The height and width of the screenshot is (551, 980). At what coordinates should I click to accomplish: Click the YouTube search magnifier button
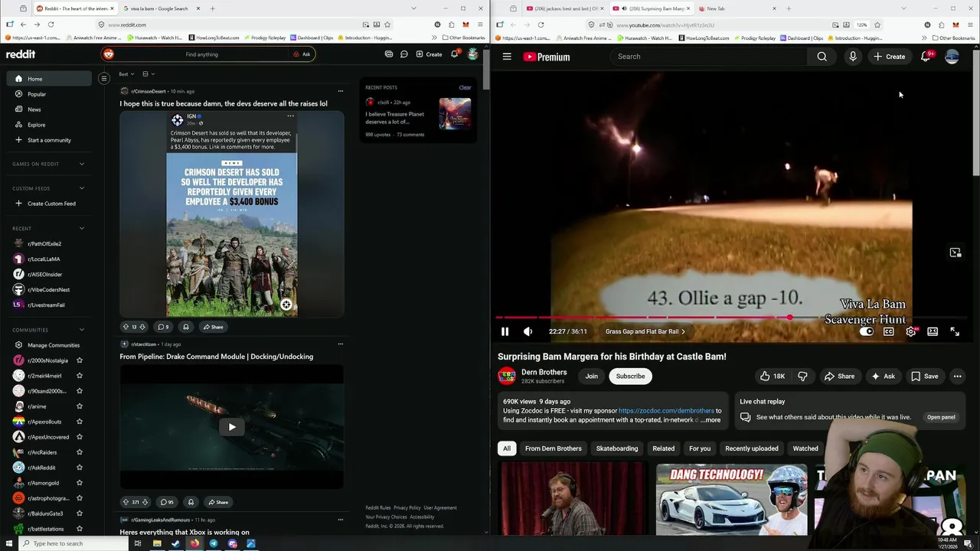click(822, 57)
